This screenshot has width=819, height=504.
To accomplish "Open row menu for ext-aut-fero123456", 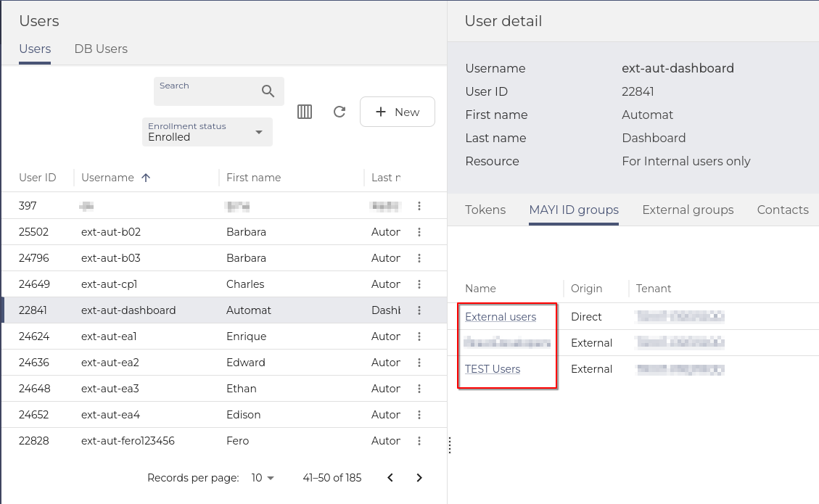I will click(x=419, y=441).
